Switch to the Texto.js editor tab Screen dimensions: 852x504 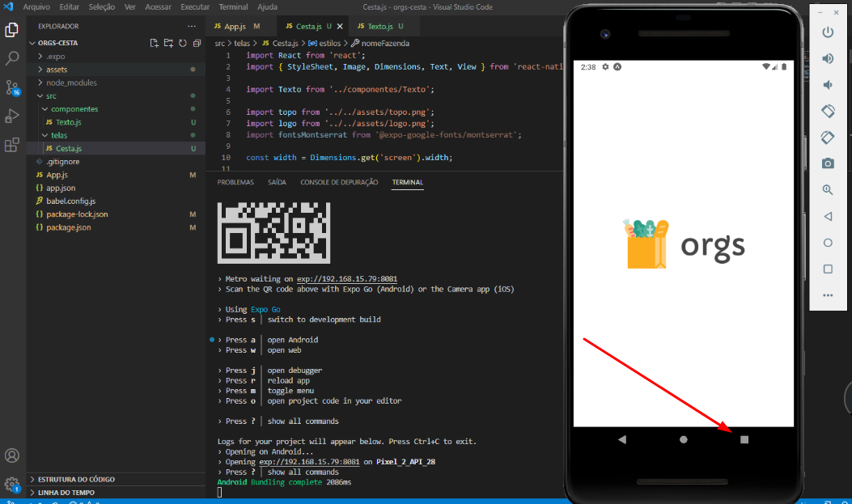[384, 26]
